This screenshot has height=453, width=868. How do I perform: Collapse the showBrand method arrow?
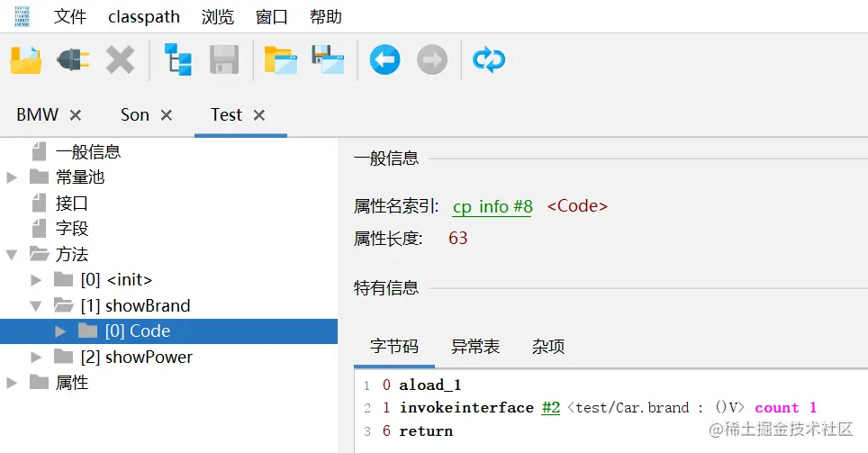[x=36, y=305]
